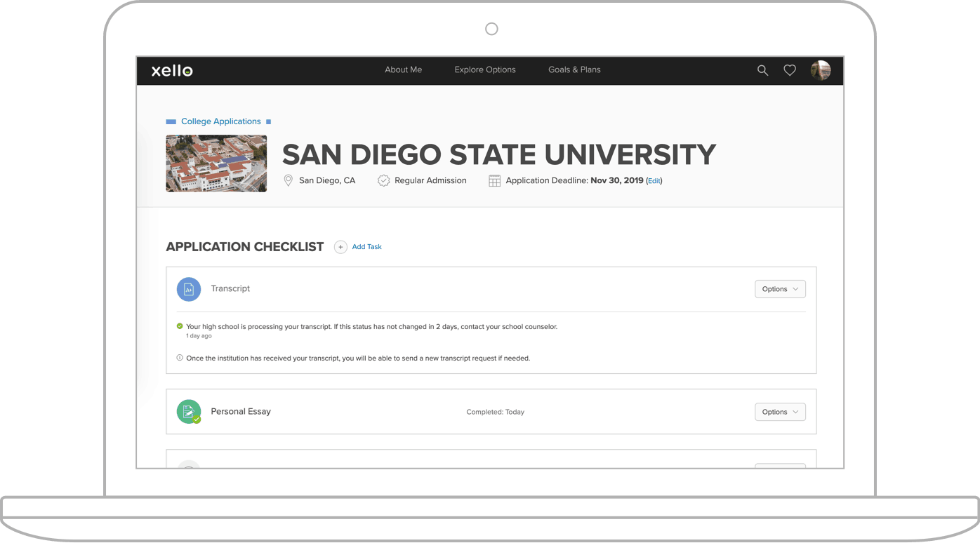This screenshot has width=980, height=543.
Task: Open the About Me menu
Action: [403, 69]
